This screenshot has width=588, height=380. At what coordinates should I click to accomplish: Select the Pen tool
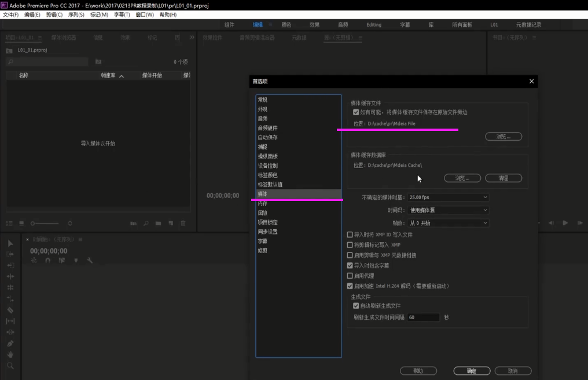click(10, 344)
